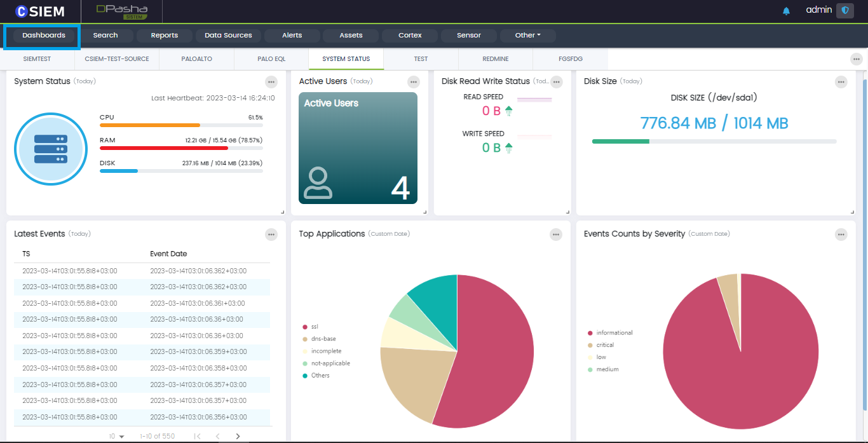This screenshot has width=868, height=443.
Task: Select the REDMINE dashboard tab
Action: [495, 59]
